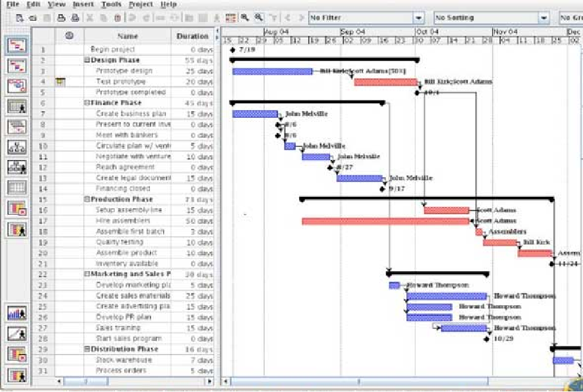Click the Print Preview toolbar icon
The width and height of the screenshot is (583, 392).
point(74,18)
